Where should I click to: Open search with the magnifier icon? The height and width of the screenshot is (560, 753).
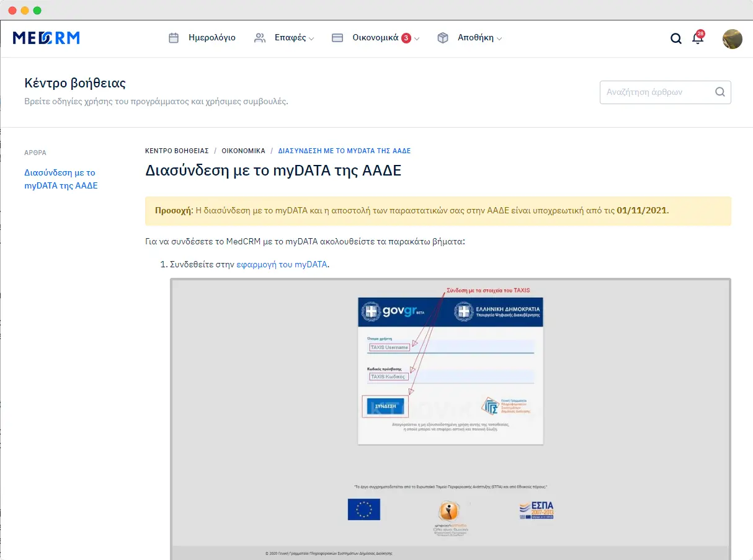(x=676, y=38)
